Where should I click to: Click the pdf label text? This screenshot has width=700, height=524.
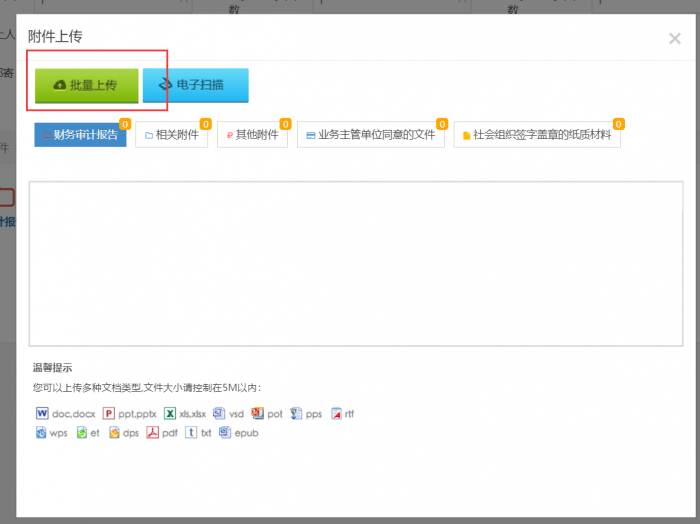170,433
